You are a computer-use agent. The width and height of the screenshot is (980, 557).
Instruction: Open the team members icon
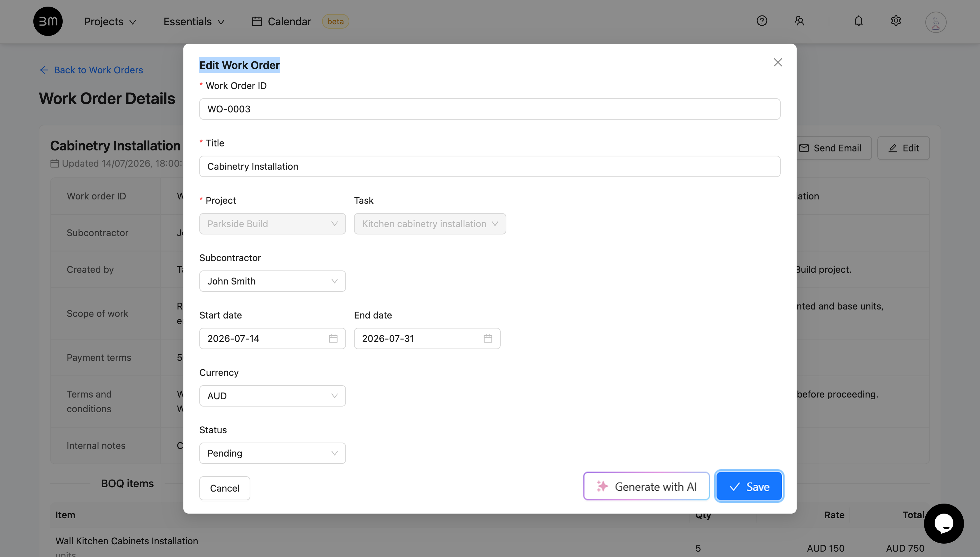point(799,21)
